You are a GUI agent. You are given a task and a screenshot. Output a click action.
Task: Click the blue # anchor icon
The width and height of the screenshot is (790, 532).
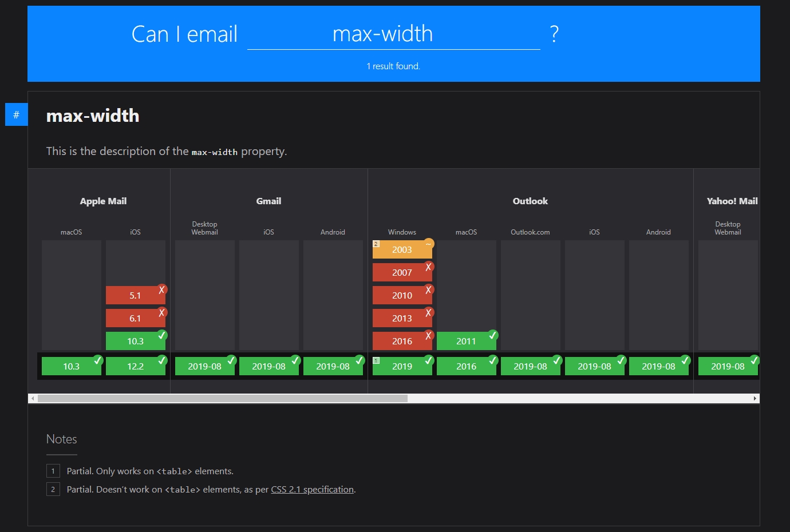coord(16,114)
